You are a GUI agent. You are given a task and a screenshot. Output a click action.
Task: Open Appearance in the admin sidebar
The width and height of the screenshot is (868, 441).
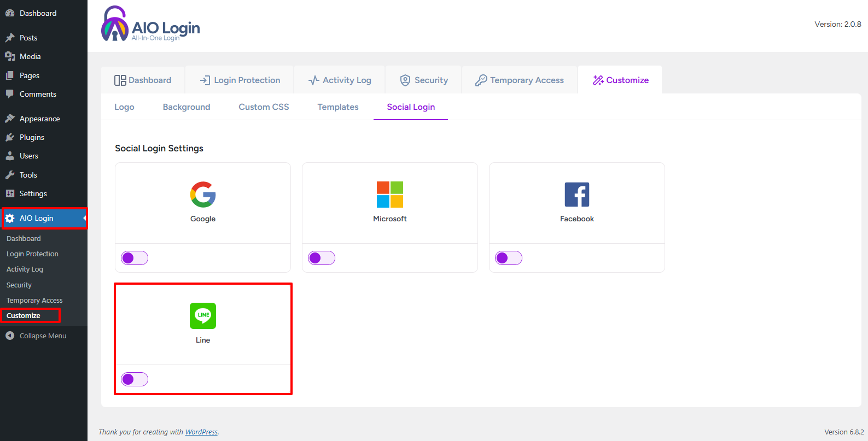tap(39, 119)
